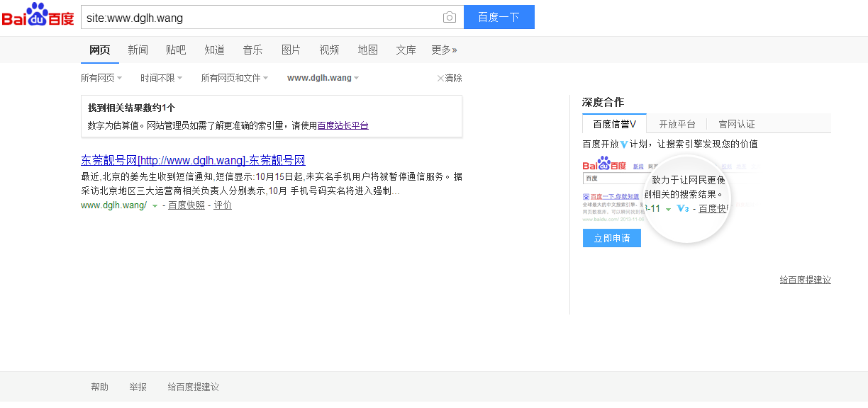
Task: Click 给百度提建议 link in right sidebar
Action: (x=805, y=280)
